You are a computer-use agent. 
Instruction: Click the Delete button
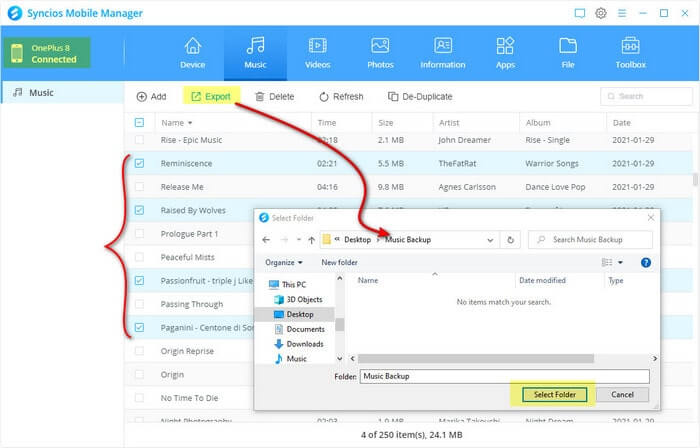[275, 96]
